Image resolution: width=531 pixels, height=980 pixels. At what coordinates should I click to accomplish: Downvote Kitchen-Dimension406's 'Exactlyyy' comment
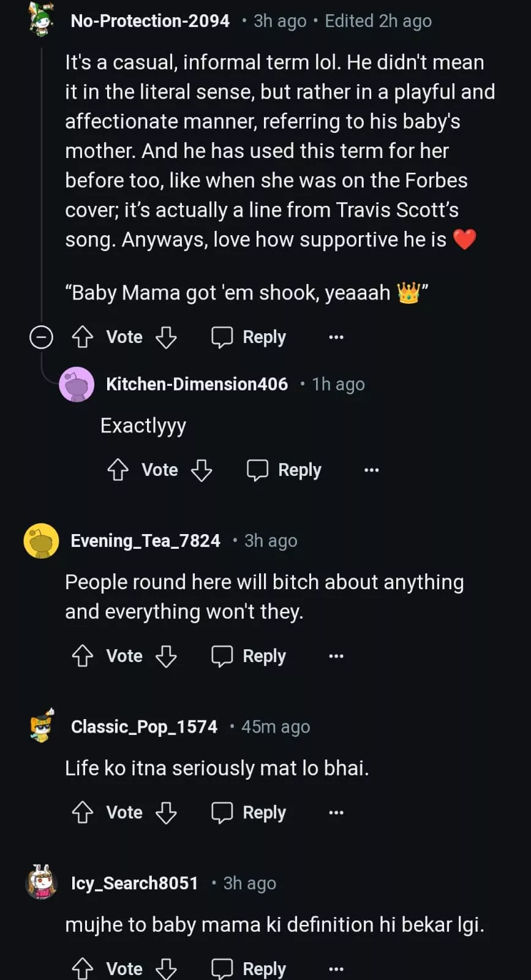pyautogui.click(x=201, y=470)
